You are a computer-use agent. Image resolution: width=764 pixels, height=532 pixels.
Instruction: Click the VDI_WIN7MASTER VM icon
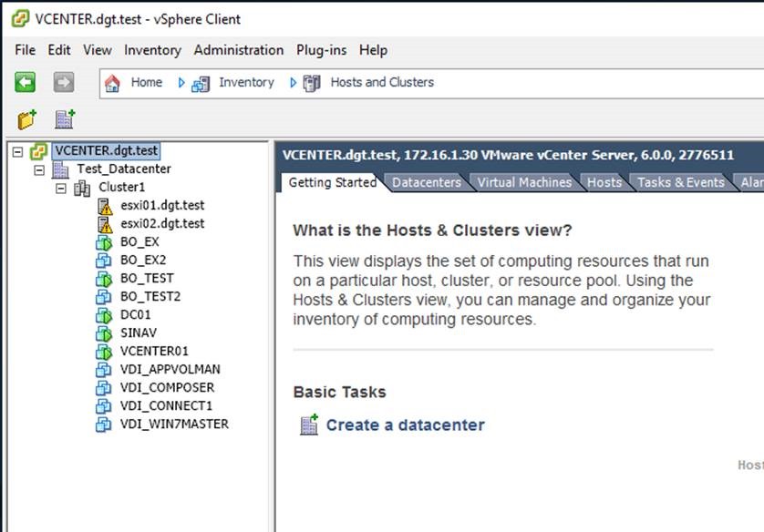[104, 425]
